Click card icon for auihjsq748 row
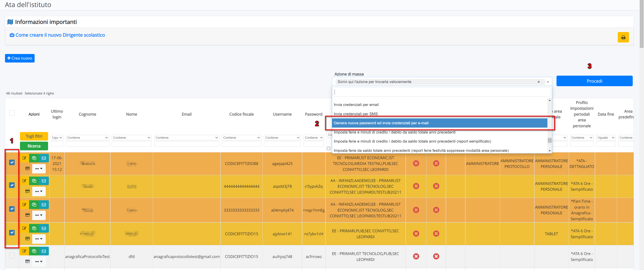The image size is (644, 270). coord(28,261)
